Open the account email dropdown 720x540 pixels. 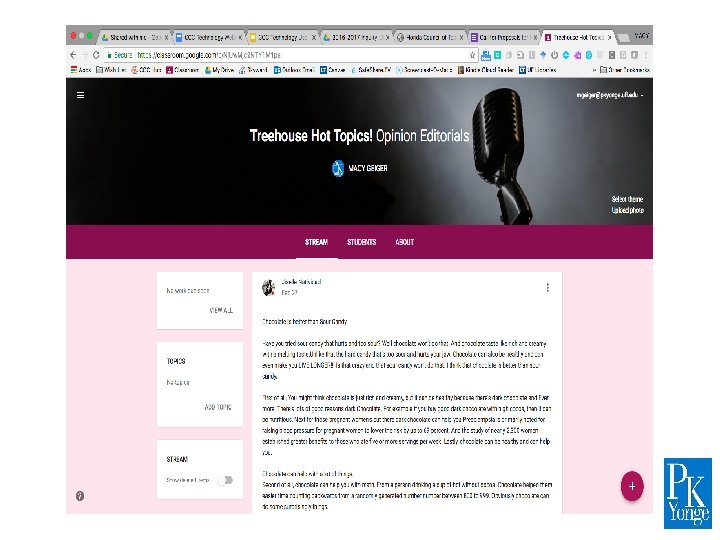(x=610, y=95)
